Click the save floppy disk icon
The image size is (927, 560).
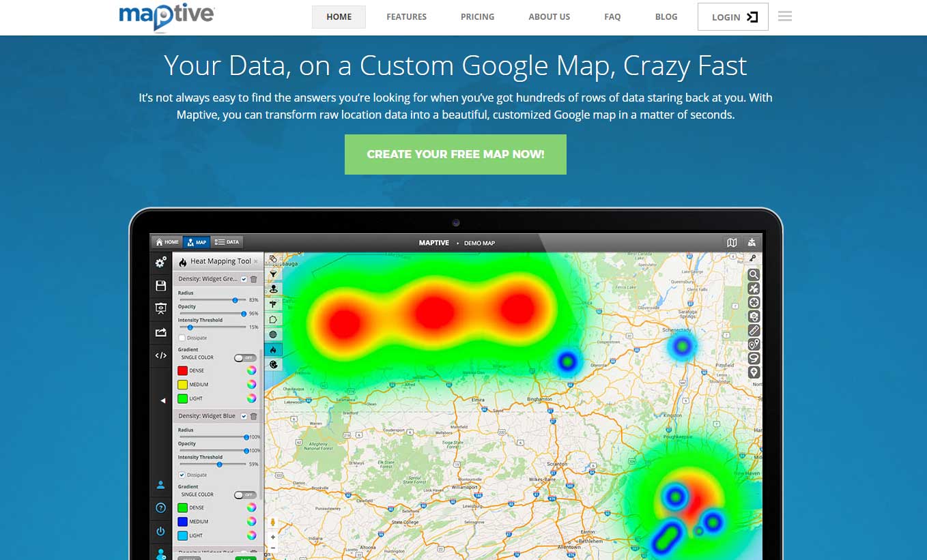point(161,286)
